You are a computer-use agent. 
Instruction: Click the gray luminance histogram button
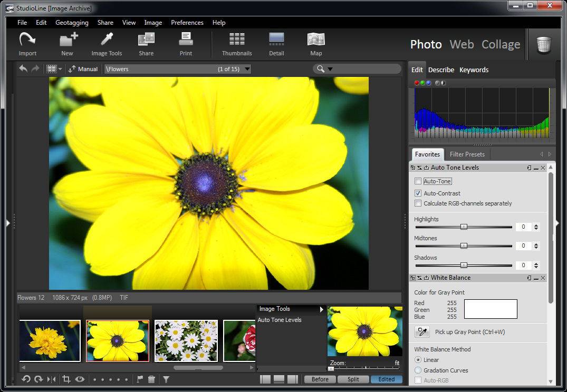437,83
